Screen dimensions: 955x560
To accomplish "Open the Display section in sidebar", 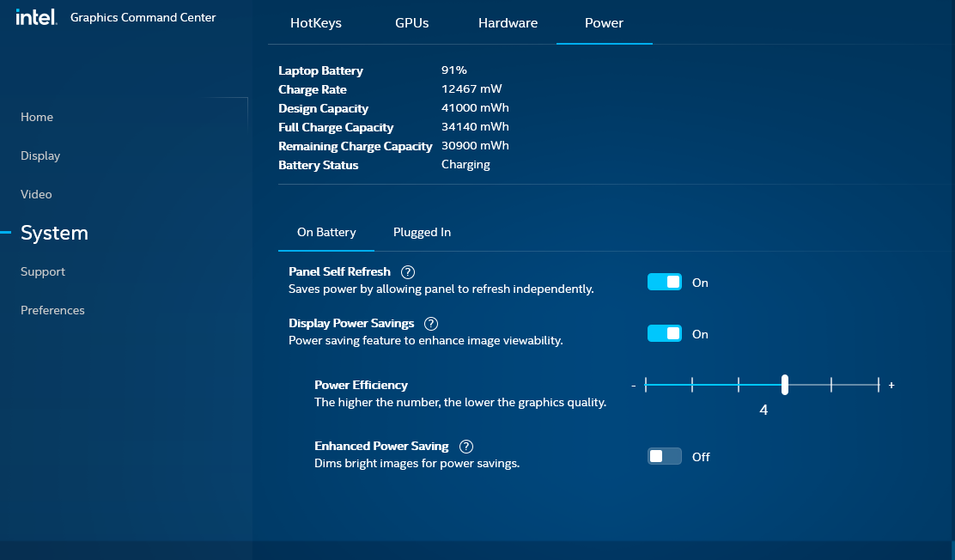I will click(40, 155).
